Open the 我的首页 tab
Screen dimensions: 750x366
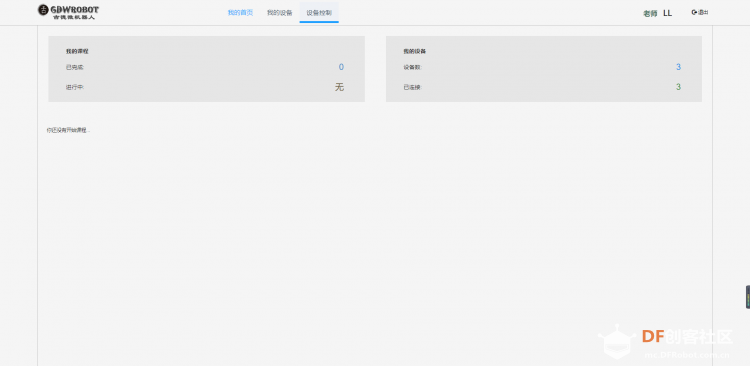[x=240, y=13]
